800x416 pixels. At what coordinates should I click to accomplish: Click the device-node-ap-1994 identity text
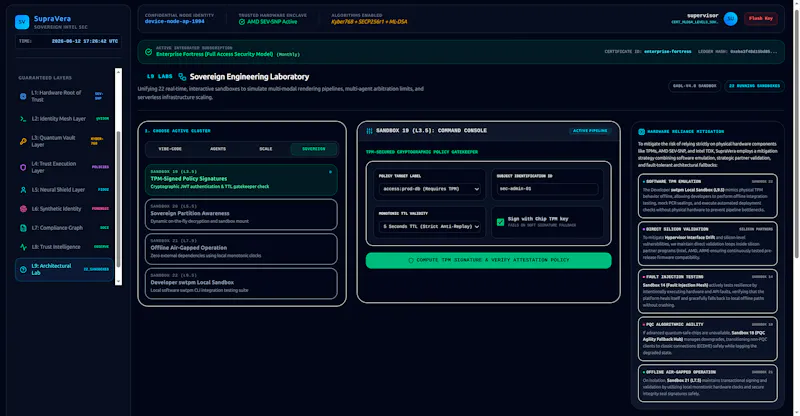pos(174,21)
